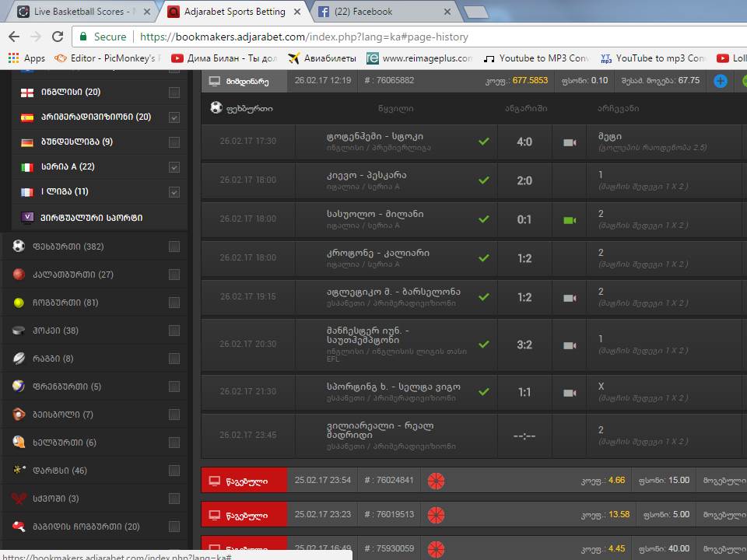The height and width of the screenshot is (560, 747).
Task: Open Editor - PicMonkey bookmark
Action: pyautogui.click(x=107, y=58)
